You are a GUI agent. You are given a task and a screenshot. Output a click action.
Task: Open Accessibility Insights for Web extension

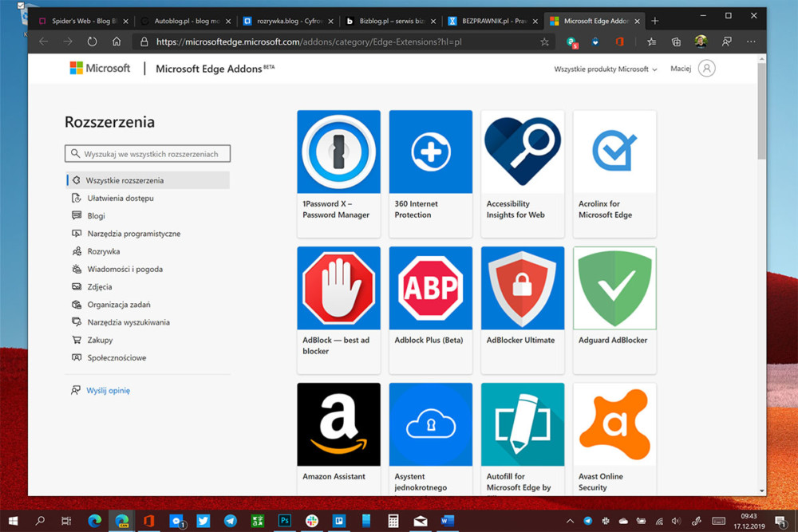click(523, 173)
